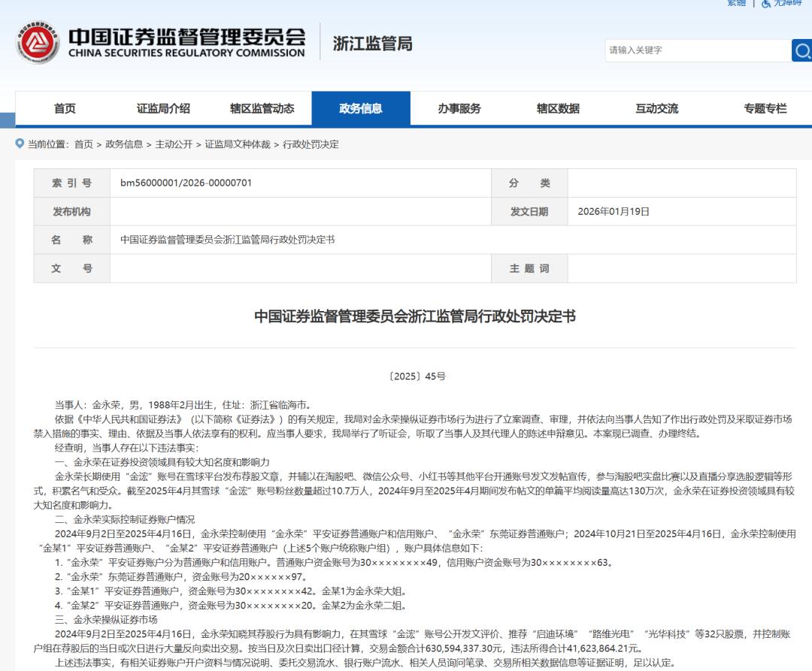
Task: Click 首页 in the breadcrumb trail
Action: (x=83, y=144)
